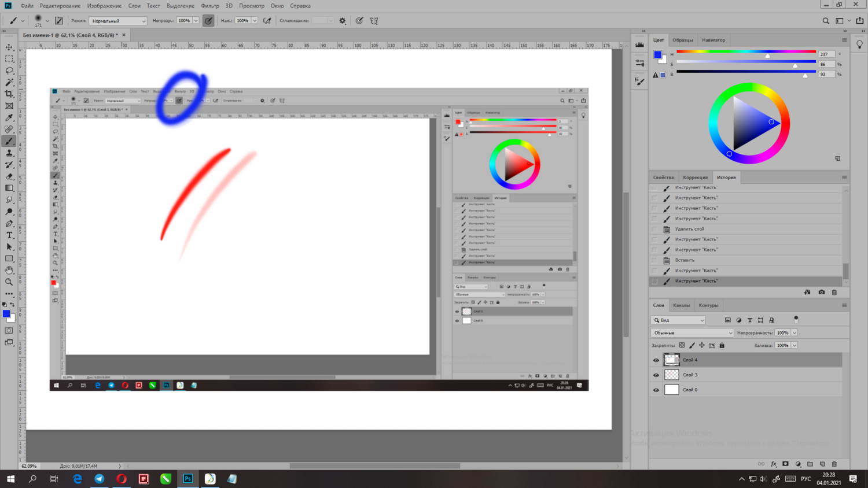Select the Zoom tool in the toolbox
Screen dimensions: 868x488
[x=9, y=282]
